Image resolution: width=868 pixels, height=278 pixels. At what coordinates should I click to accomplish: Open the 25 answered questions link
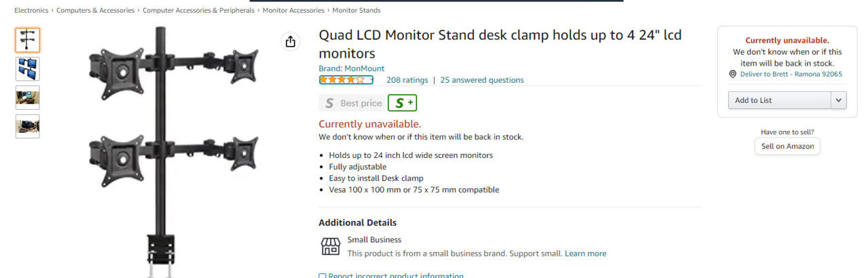pyautogui.click(x=482, y=80)
